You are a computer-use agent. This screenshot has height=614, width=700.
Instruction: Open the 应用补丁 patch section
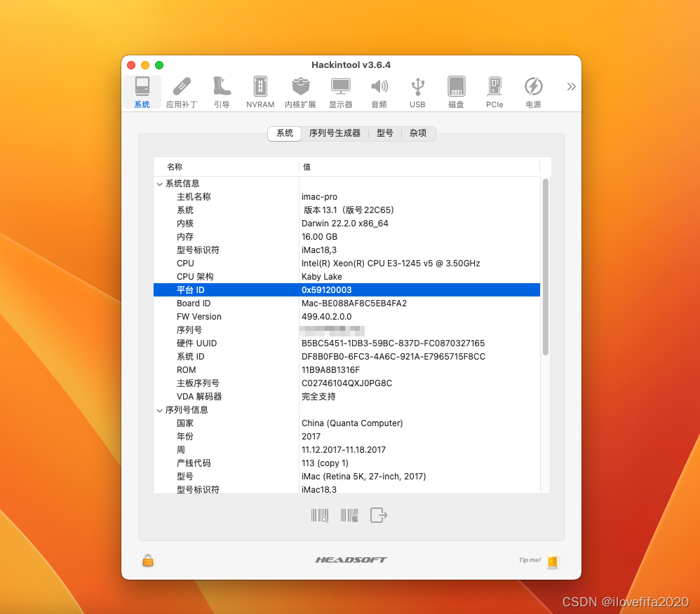[x=181, y=93]
